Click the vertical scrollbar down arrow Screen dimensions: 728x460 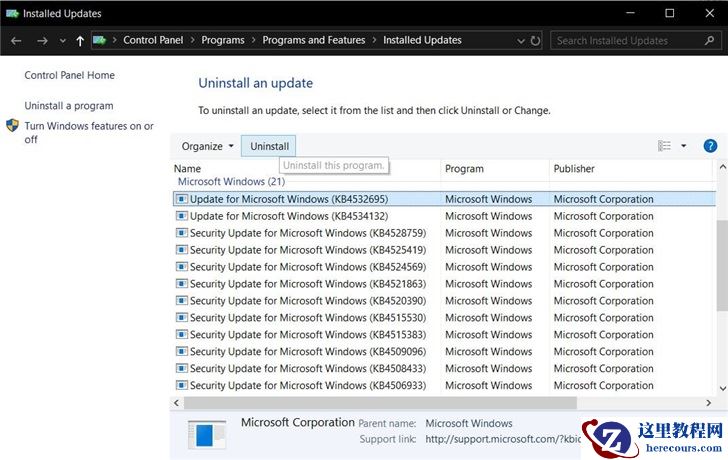(722, 389)
